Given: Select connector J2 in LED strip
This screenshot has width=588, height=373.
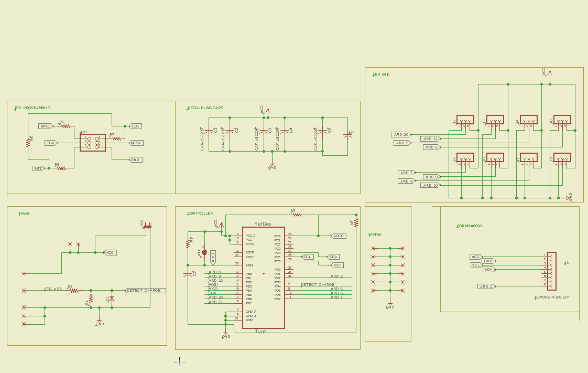Looking at the screenshot, I should [465, 120].
